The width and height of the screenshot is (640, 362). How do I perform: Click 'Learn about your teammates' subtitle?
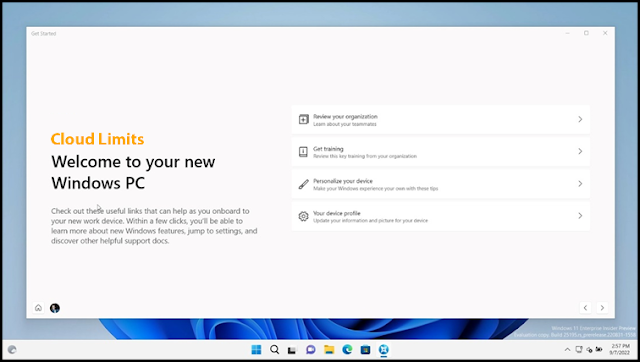[x=345, y=124]
